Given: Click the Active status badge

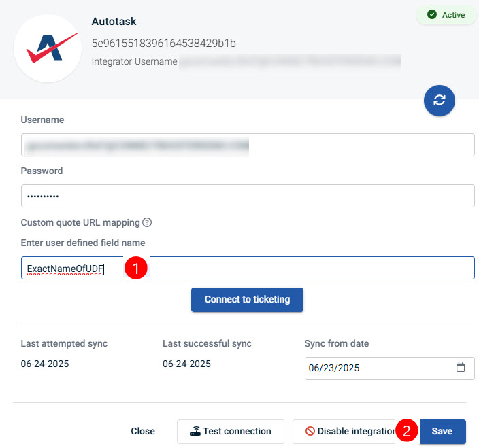Looking at the screenshot, I should [x=446, y=15].
